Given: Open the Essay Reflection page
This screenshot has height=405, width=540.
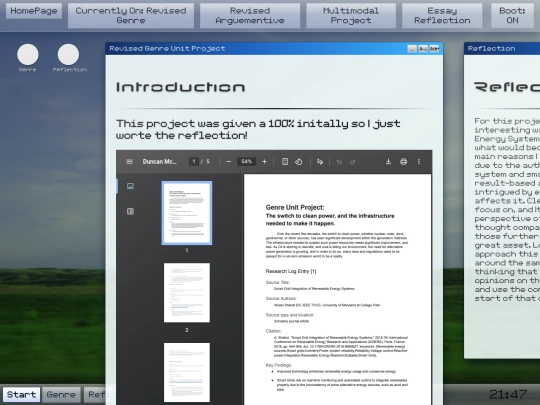Looking at the screenshot, I should coord(442,15).
